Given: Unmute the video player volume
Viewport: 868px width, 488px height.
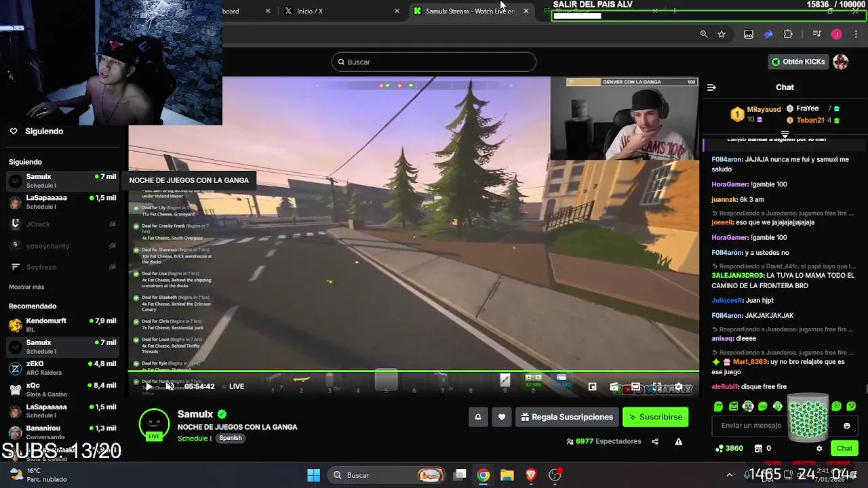Looking at the screenshot, I should click(x=170, y=386).
